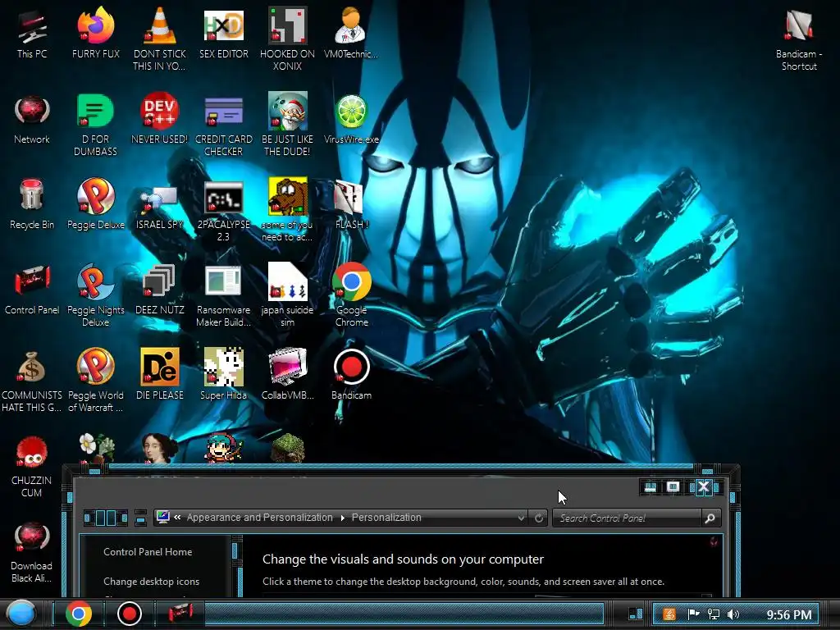Open the scooby dog 'some of you need' shortcut
This screenshot has height=630, width=840.
click(287, 210)
